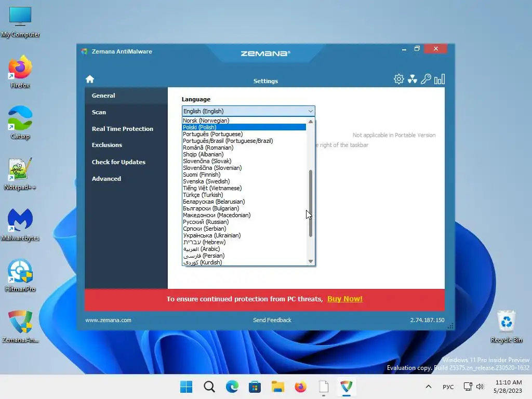Open taskbar Search

209,387
